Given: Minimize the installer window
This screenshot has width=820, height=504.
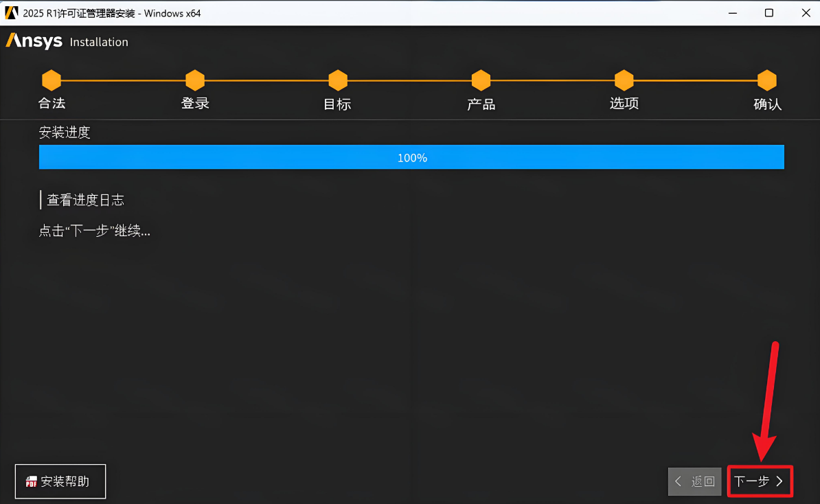Looking at the screenshot, I should click(x=733, y=12).
